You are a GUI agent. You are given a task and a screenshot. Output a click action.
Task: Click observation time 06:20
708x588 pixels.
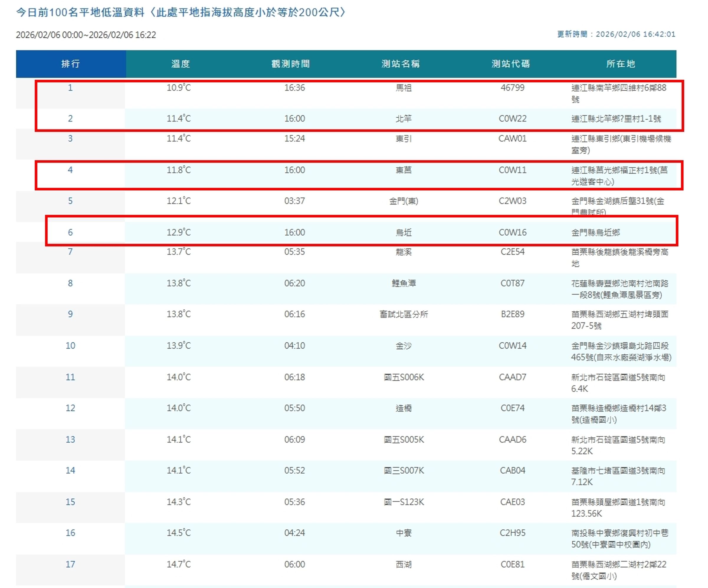pyautogui.click(x=295, y=283)
